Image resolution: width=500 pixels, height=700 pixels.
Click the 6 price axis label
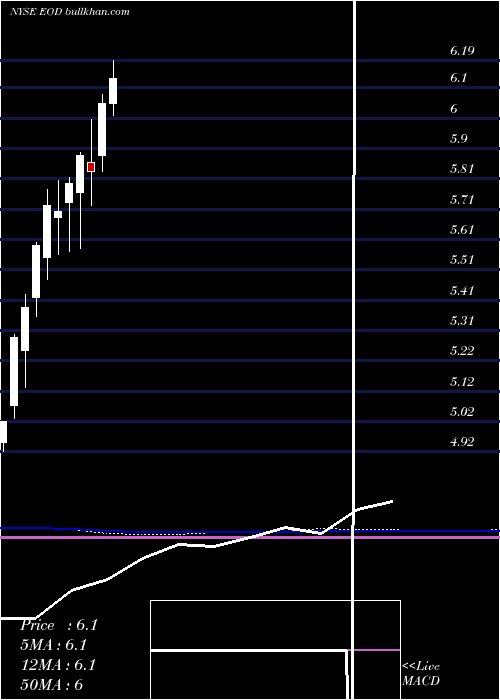[x=454, y=108]
